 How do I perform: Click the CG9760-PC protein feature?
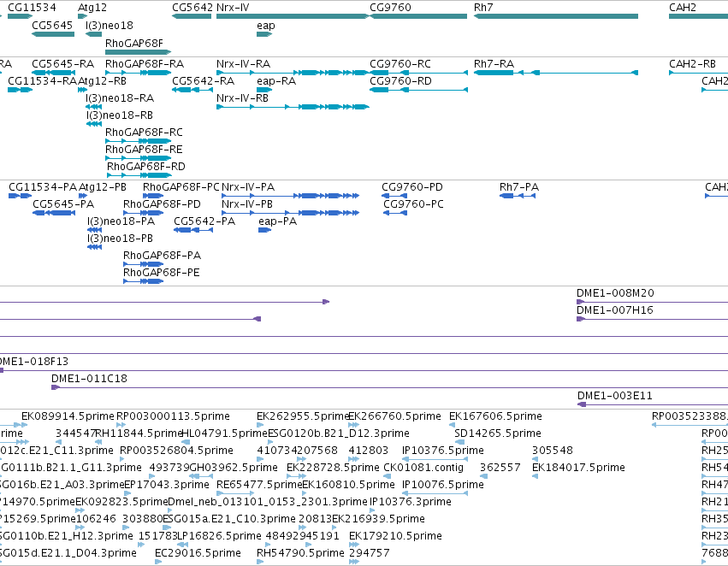(395, 213)
